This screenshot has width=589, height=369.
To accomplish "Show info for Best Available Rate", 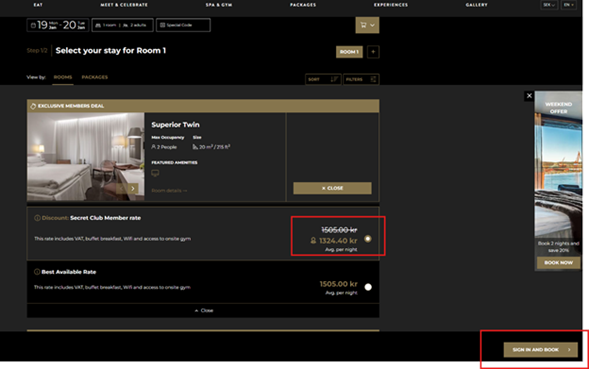I will point(37,272).
